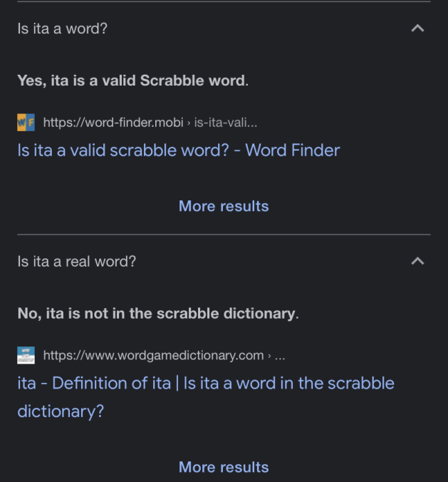
Task: Click the "..." breadcrumb after wordgamedictionary.com
Action: 280,355
